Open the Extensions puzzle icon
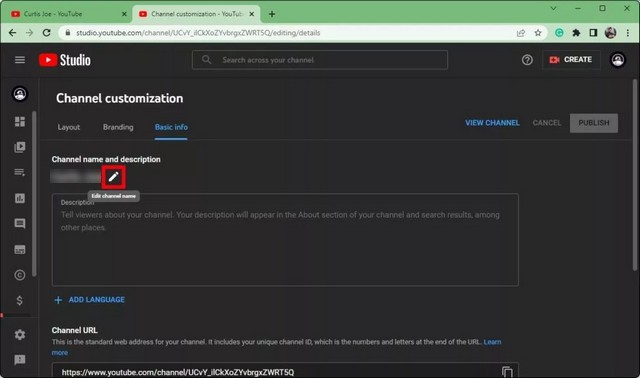 (x=576, y=33)
